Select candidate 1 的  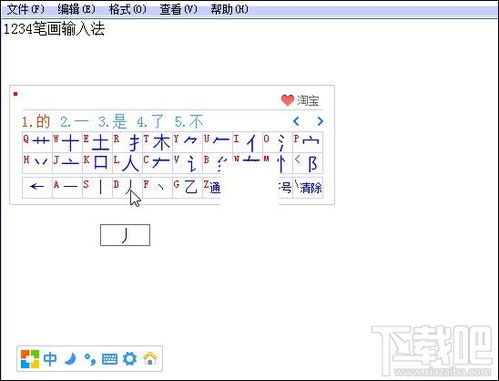point(36,122)
